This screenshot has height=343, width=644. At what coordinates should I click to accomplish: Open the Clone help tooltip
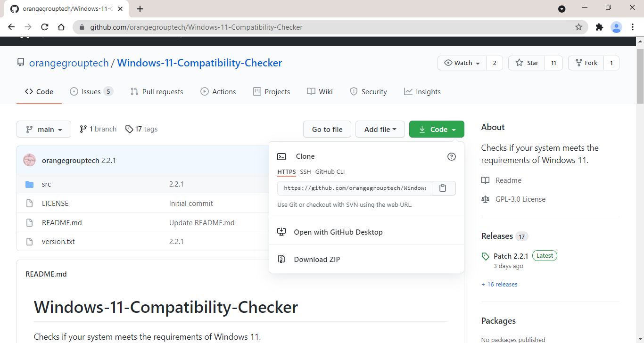click(x=451, y=156)
